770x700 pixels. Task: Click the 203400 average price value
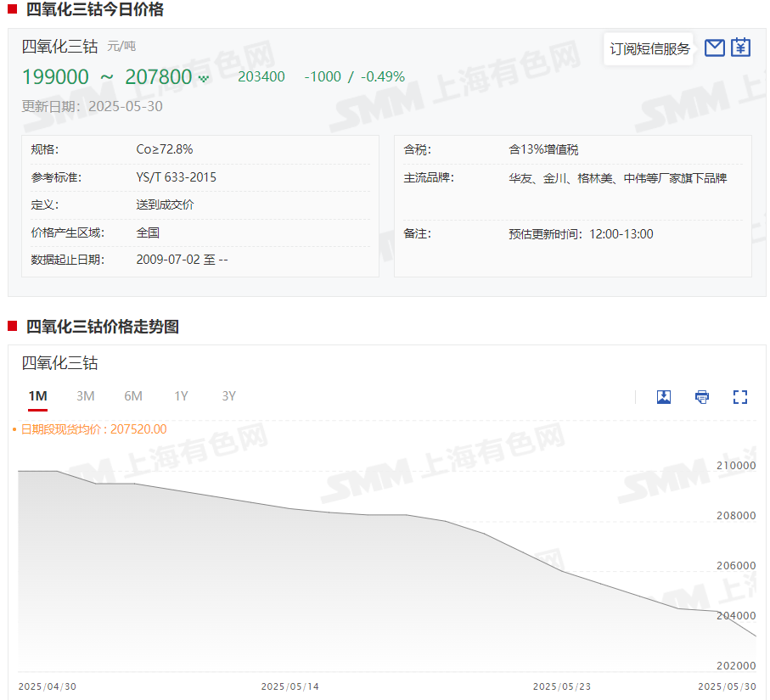(261, 77)
